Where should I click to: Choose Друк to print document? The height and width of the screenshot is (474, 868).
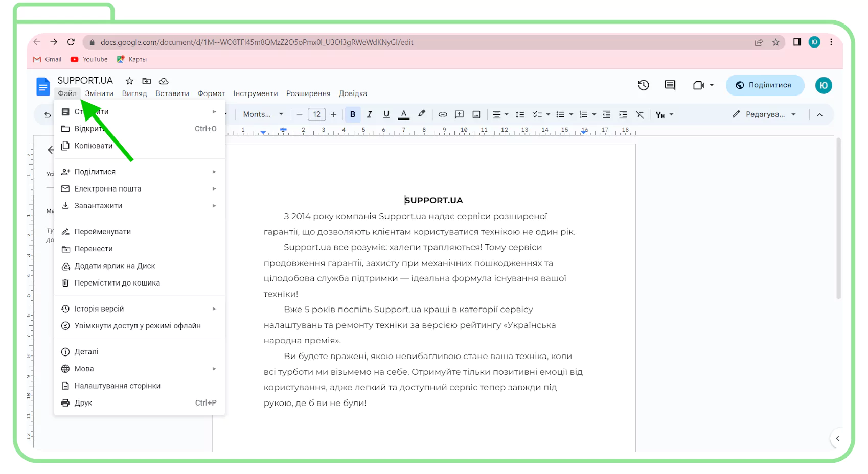[140, 403]
